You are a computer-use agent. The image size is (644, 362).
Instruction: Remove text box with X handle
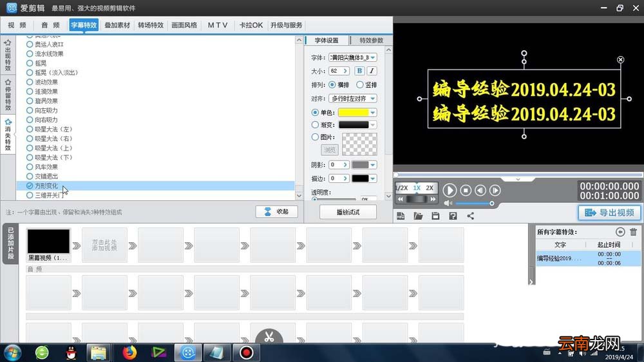click(x=621, y=59)
